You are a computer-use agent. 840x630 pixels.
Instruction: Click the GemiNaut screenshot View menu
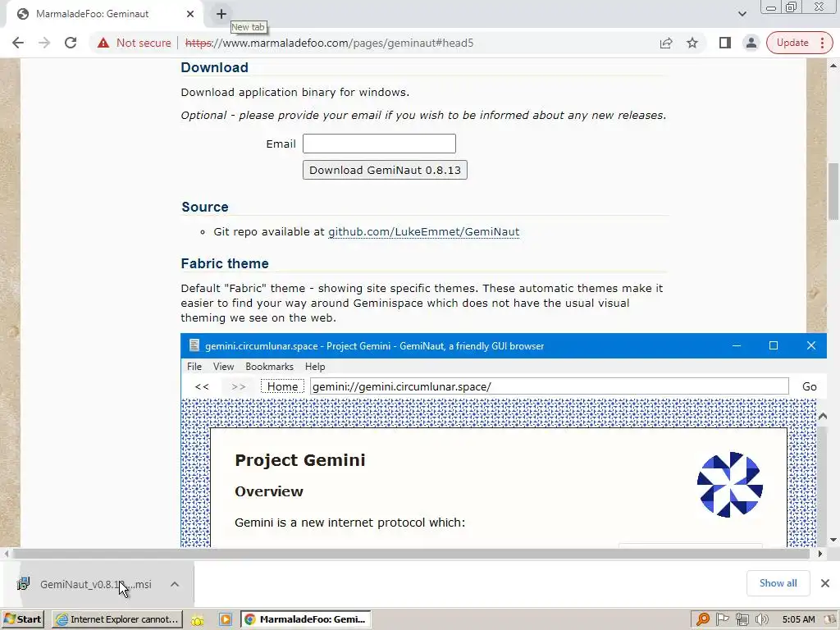coord(223,367)
